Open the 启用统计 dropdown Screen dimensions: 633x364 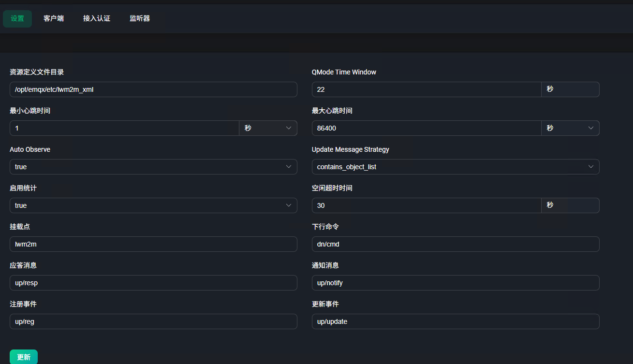(153, 205)
